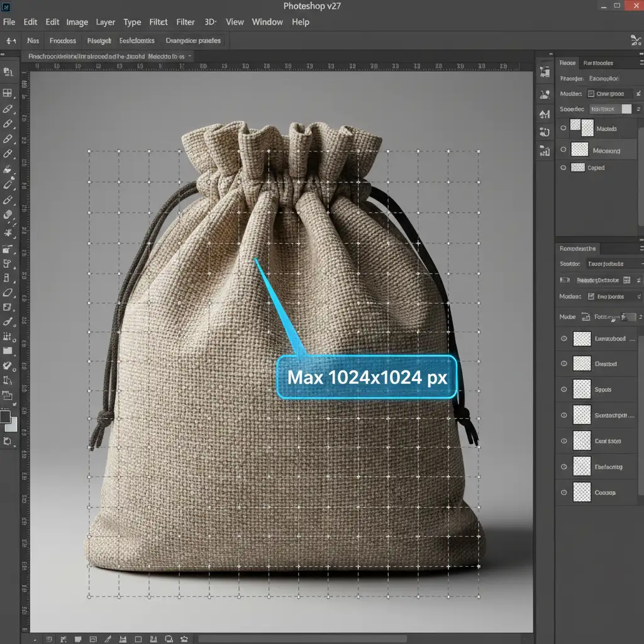Click the foreground color swatch
The width and height of the screenshot is (644, 644).
[6, 416]
